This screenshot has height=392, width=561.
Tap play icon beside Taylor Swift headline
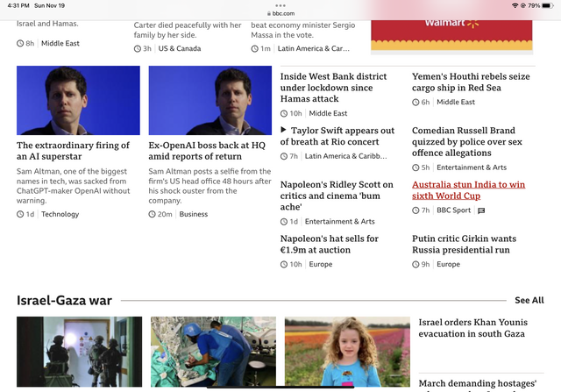283,130
